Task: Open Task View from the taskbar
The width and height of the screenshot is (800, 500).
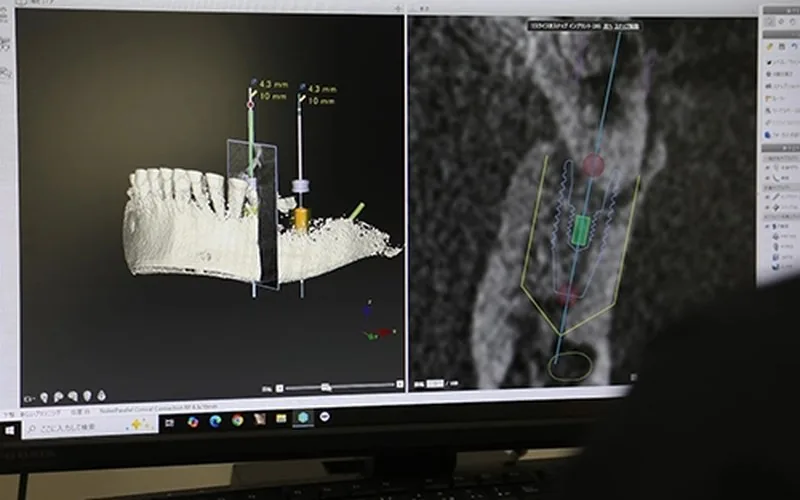Action: click(x=169, y=422)
